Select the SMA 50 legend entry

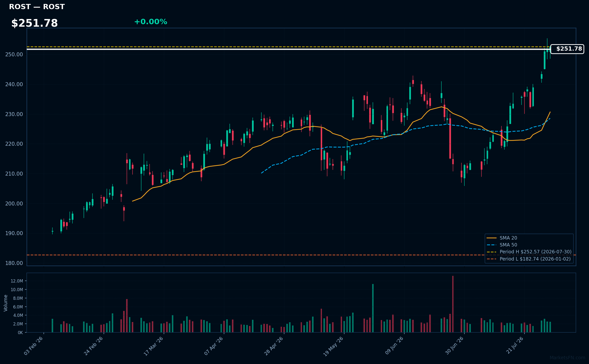point(502,245)
